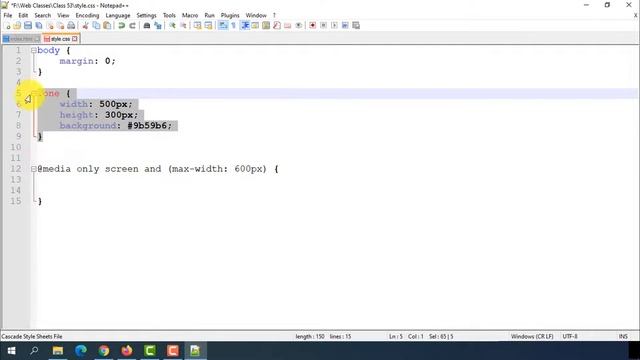Click the macro playback icon
640x360 pixels.
pyautogui.click(x=334, y=26)
